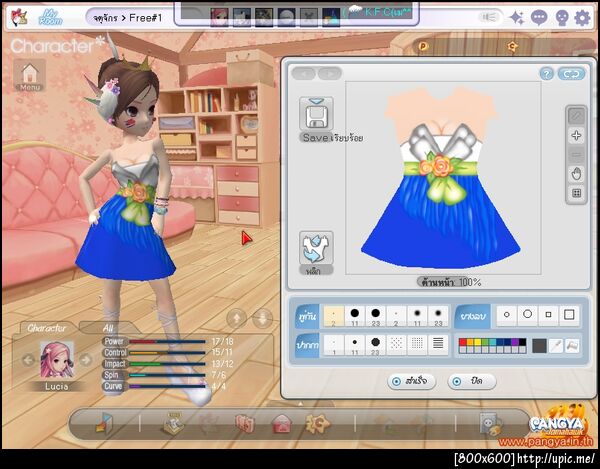Select pen size 1
Screen dimensions: 600x469
point(334,345)
